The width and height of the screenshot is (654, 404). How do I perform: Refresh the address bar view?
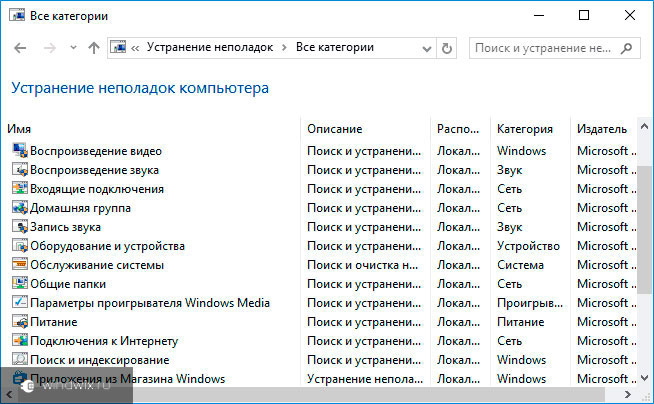coord(447,48)
